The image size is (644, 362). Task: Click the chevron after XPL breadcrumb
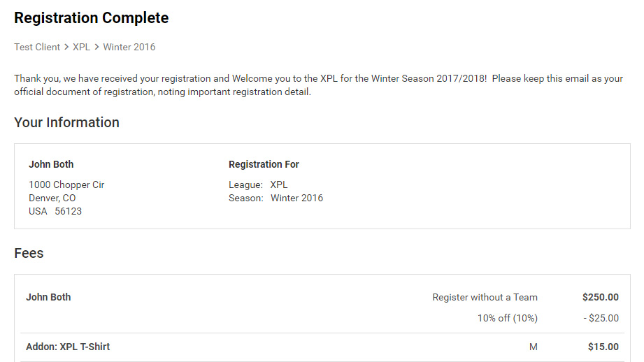[96, 48]
